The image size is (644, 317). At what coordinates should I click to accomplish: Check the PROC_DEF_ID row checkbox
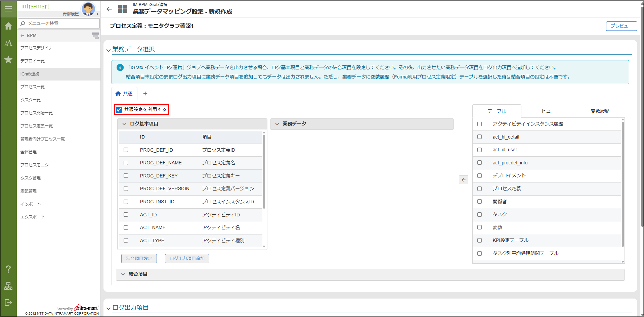[x=126, y=150]
